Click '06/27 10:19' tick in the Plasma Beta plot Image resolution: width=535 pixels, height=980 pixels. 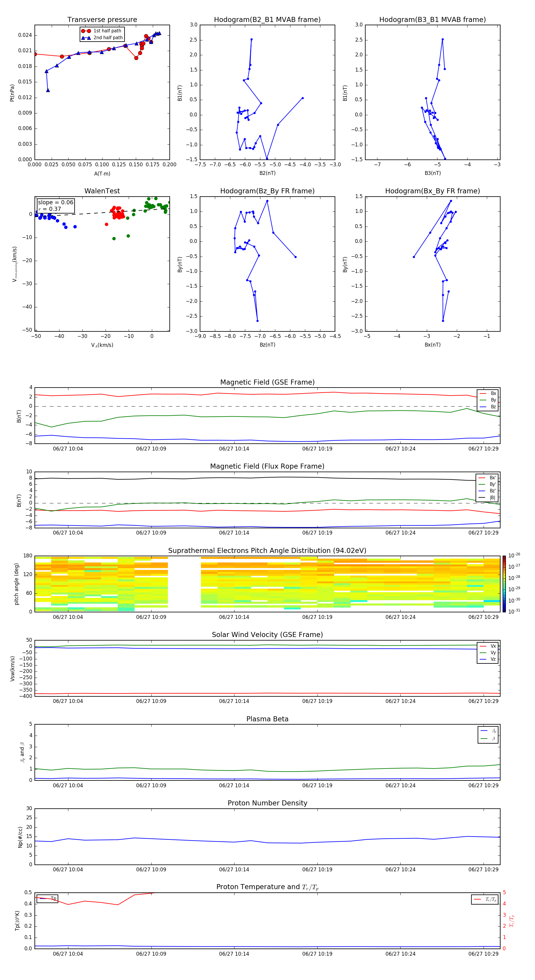click(x=317, y=785)
